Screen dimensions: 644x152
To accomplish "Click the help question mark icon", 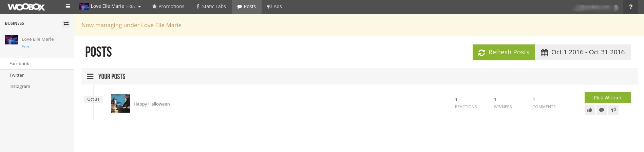I will click(631, 7).
